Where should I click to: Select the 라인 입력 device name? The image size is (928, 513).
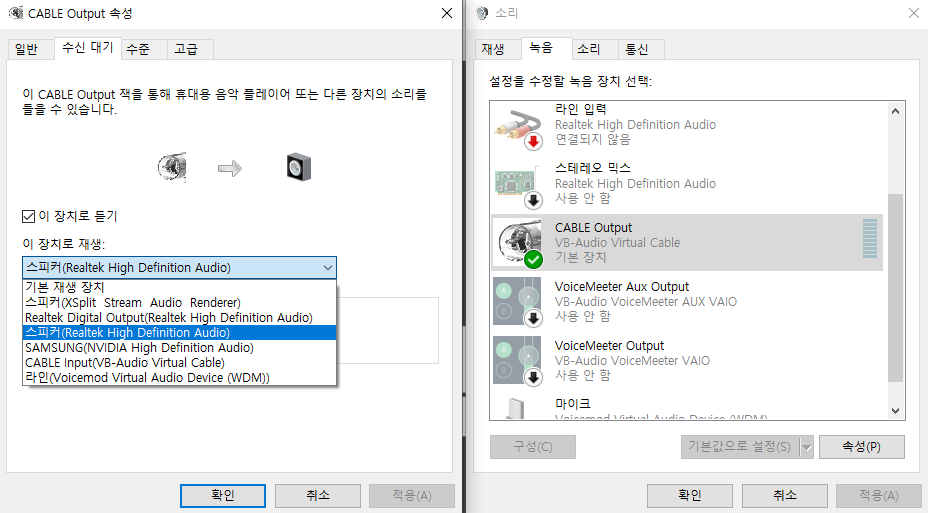pyautogui.click(x=581, y=109)
